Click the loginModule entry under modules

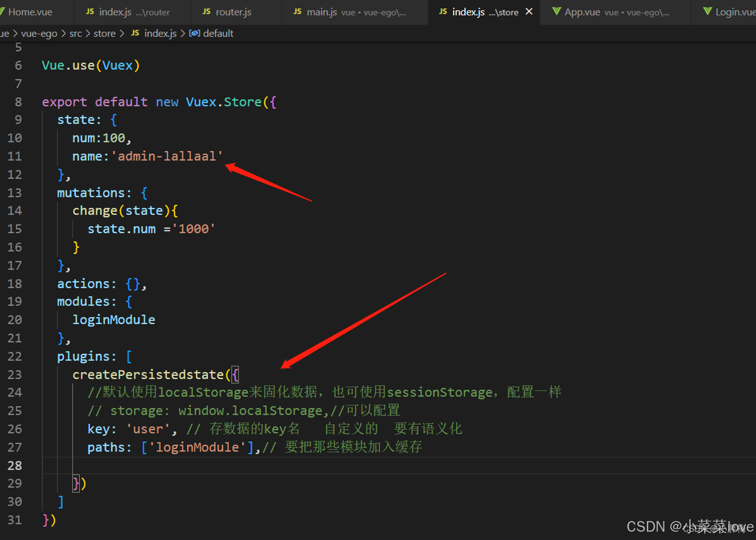tap(114, 320)
